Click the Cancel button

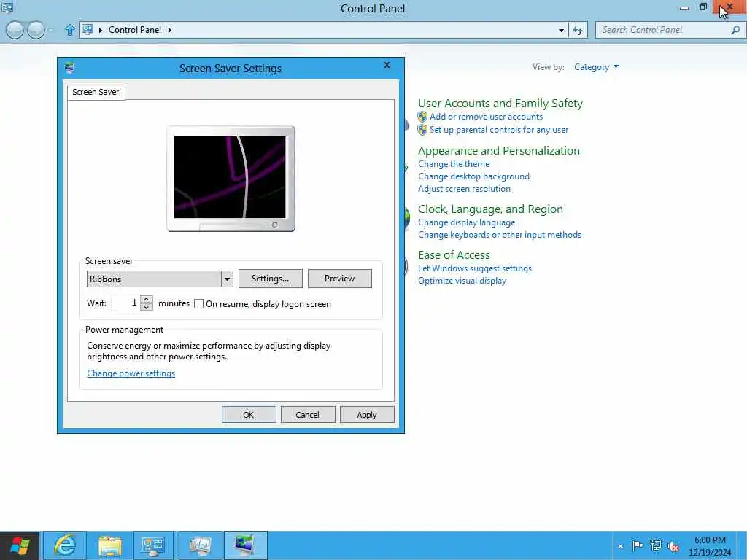tap(307, 415)
